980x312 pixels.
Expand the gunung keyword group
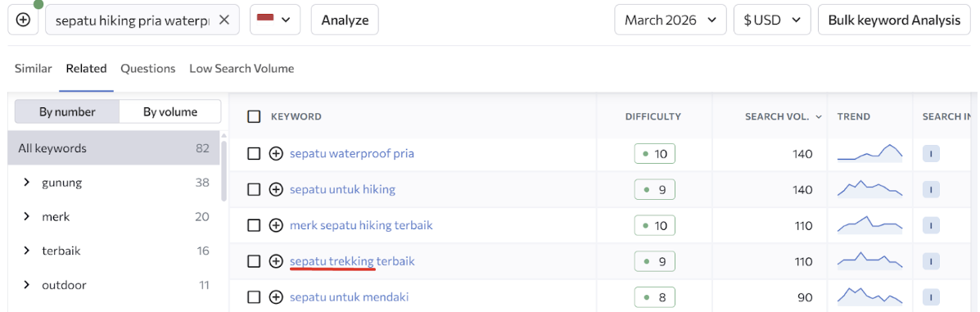[27, 183]
